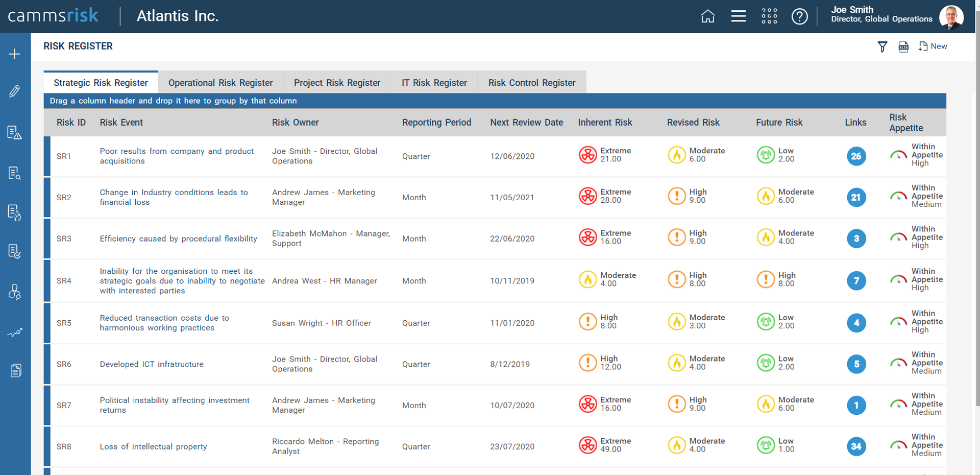
Task: Open the hamburger menu in the header
Action: pos(738,16)
